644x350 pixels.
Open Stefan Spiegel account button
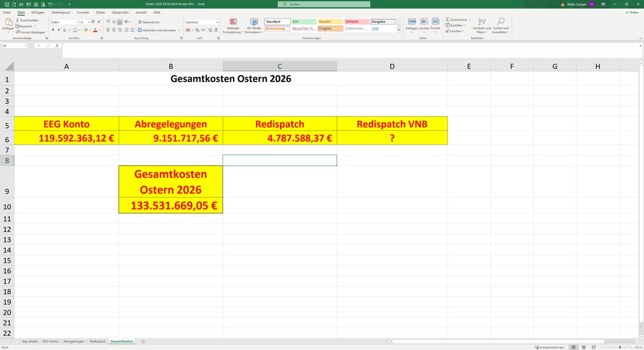pos(581,4)
